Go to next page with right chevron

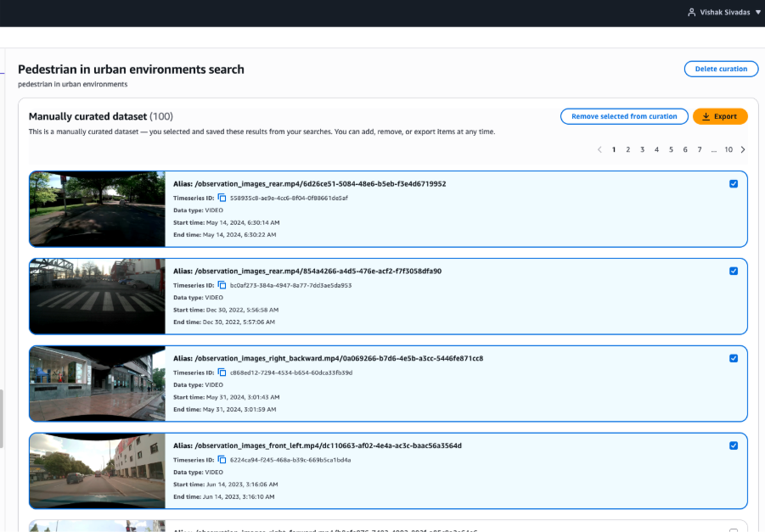(x=743, y=149)
